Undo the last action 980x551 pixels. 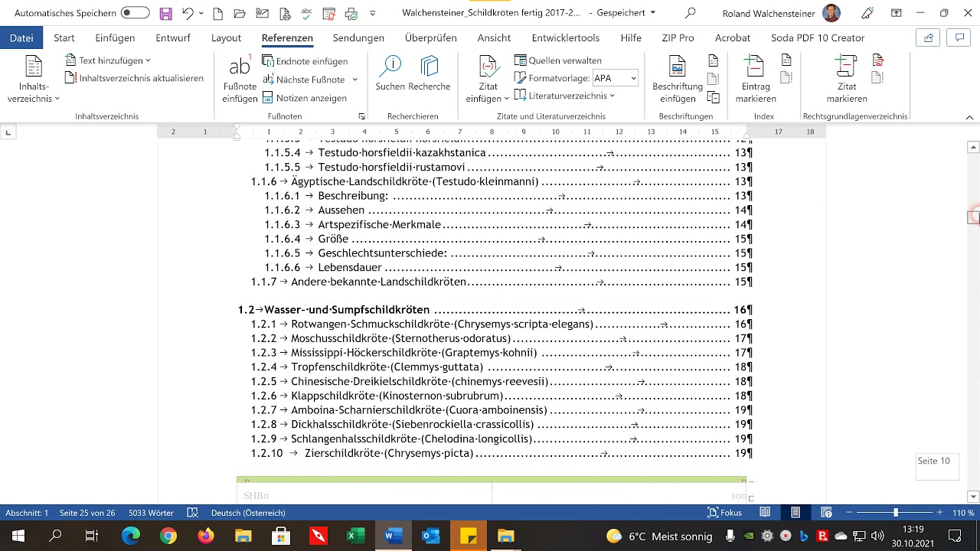coord(188,13)
